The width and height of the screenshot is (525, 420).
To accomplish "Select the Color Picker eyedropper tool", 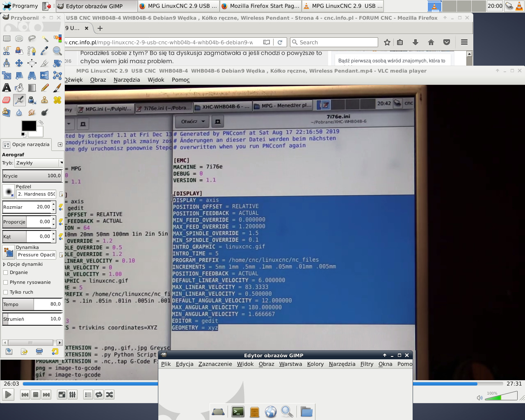I will pos(45,51).
